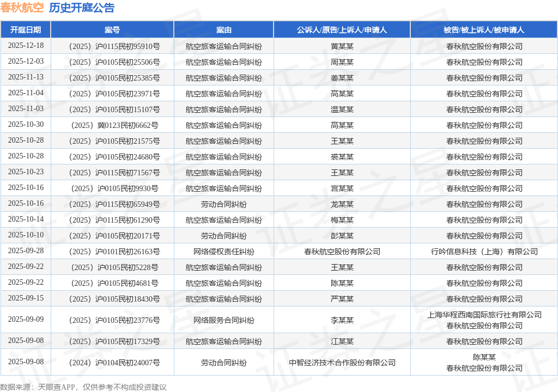Click the date 2025-10-30
Image resolution: width=558 pixels, height=392 pixels.
26,125
